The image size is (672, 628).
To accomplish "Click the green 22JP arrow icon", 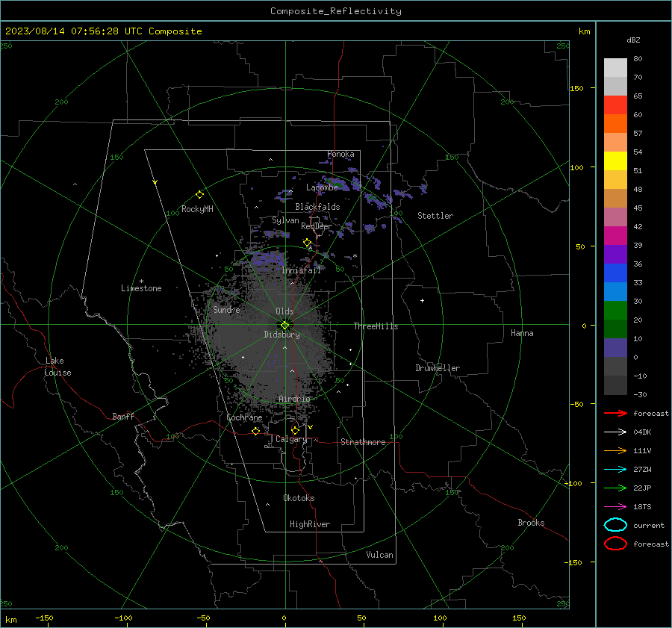I will tap(615, 488).
